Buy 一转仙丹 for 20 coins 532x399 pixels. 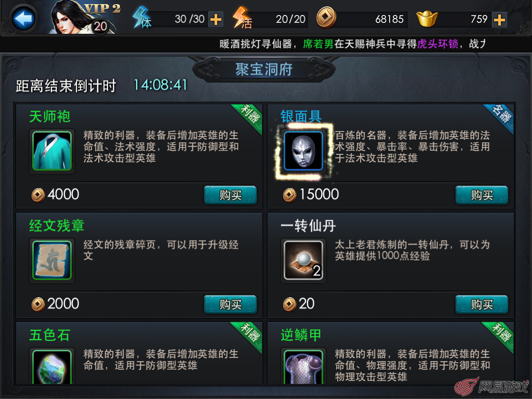pyautogui.click(x=482, y=304)
